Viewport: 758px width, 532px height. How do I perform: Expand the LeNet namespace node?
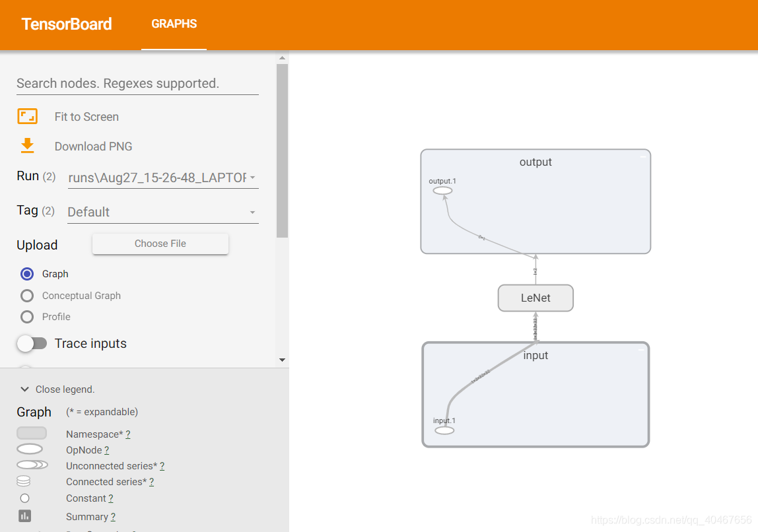(x=535, y=298)
